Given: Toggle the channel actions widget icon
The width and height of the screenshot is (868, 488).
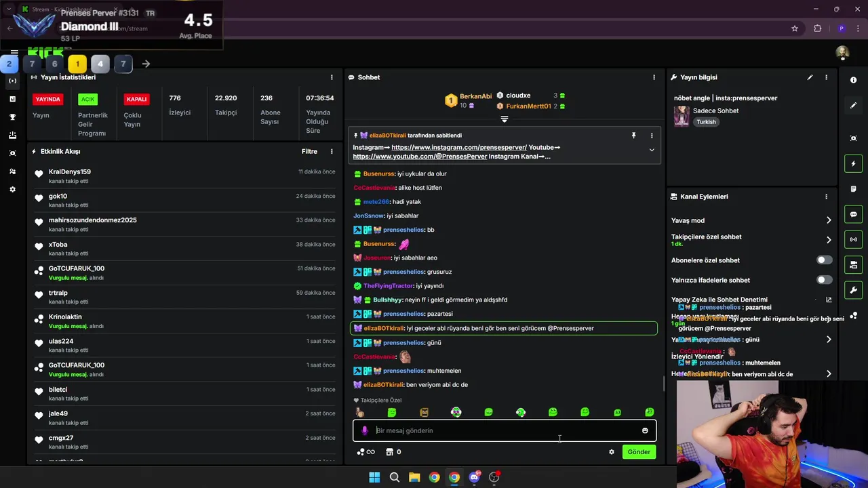Looking at the screenshot, I should 853,264.
